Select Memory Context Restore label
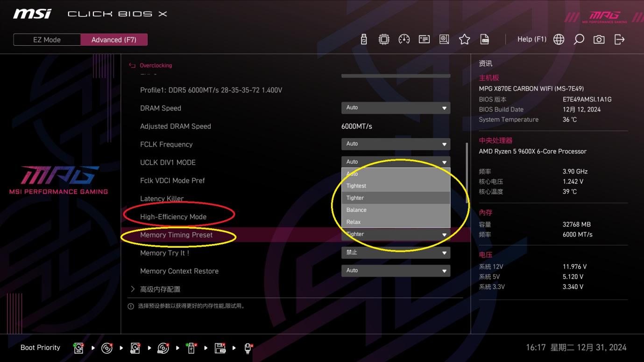Viewport: 644px width, 362px height. coord(179,271)
